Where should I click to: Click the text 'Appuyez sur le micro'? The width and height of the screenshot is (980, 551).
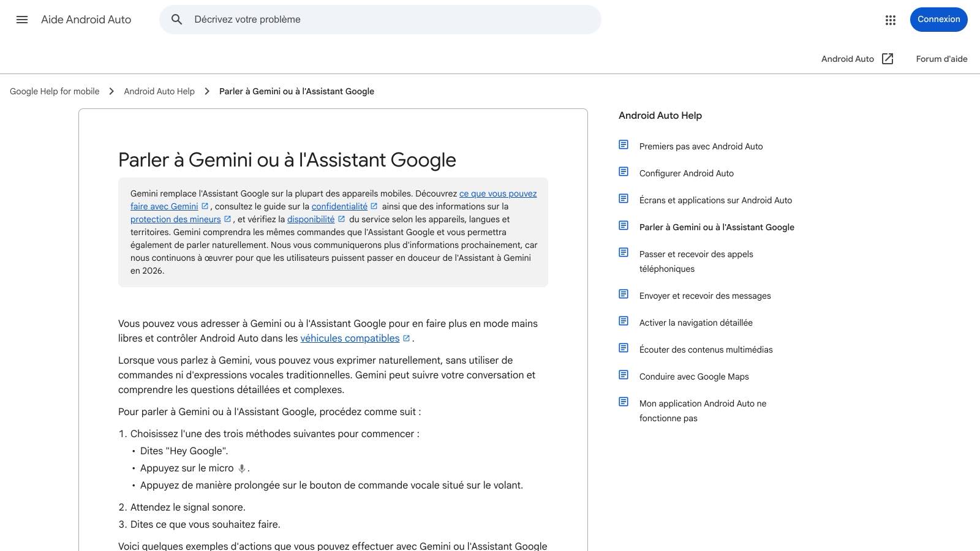tap(187, 468)
